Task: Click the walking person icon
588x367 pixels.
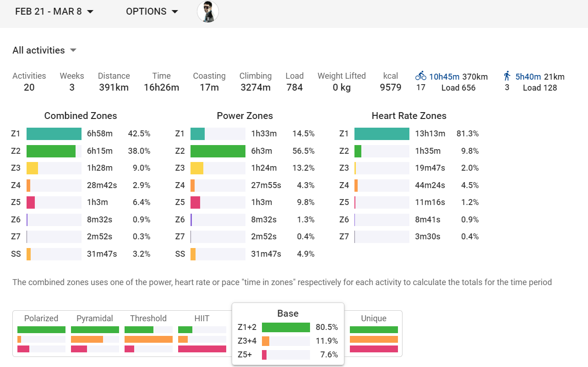Action: pyautogui.click(x=507, y=76)
